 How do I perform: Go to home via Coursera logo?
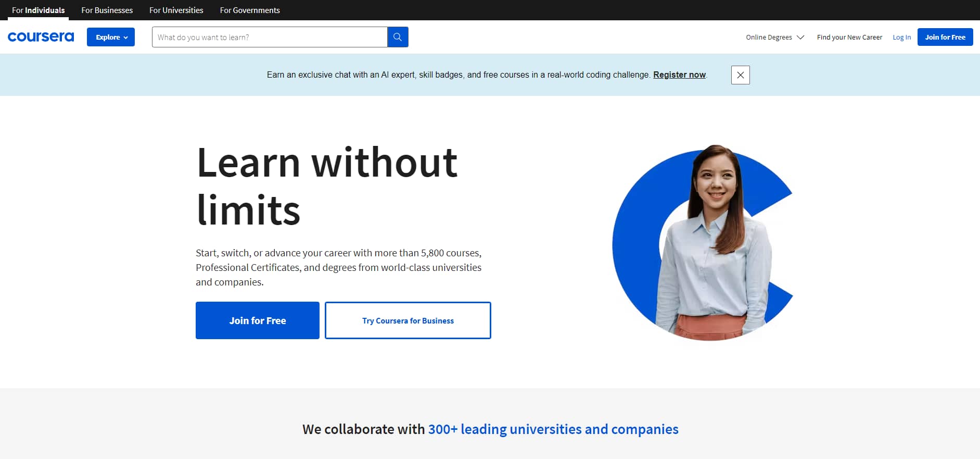(41, 37)
